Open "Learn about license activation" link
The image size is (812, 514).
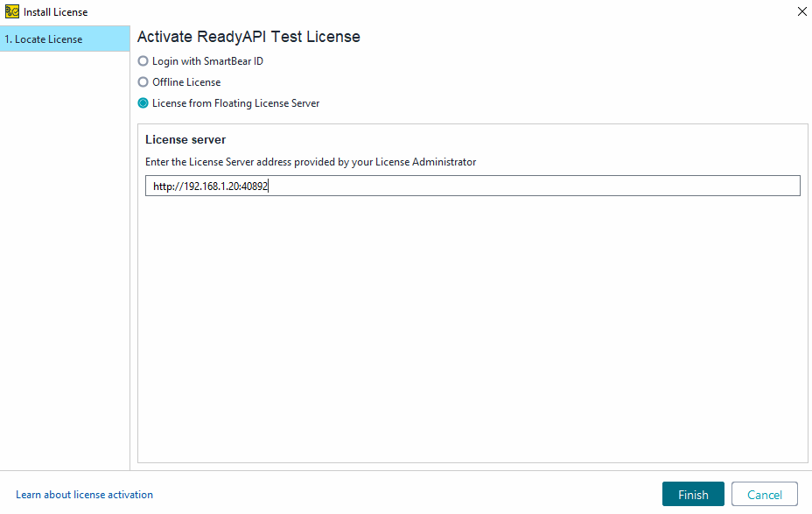pos(84,494)
